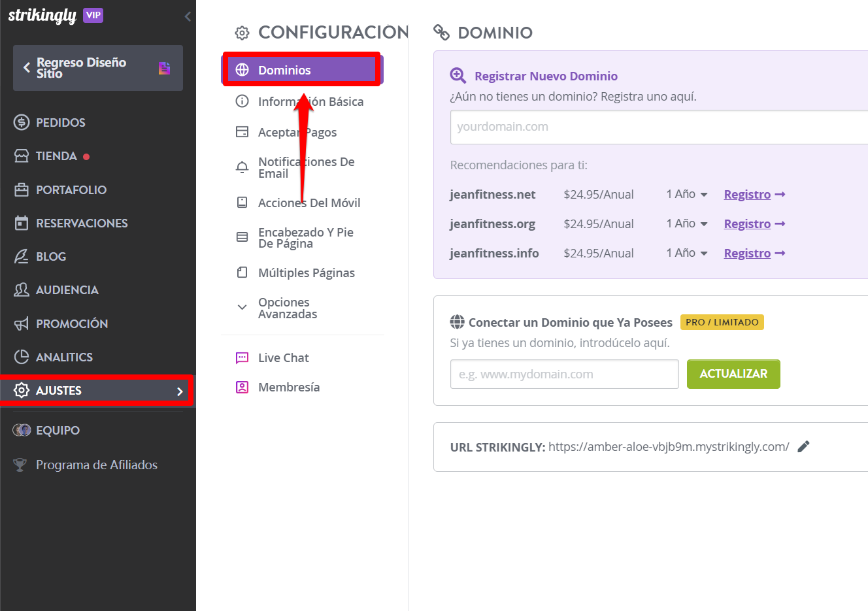This screenshot has width=868, height=611.
Task: Open PROMOCIÓN section label
Action: pyautogui.click(x=72, y=323)
